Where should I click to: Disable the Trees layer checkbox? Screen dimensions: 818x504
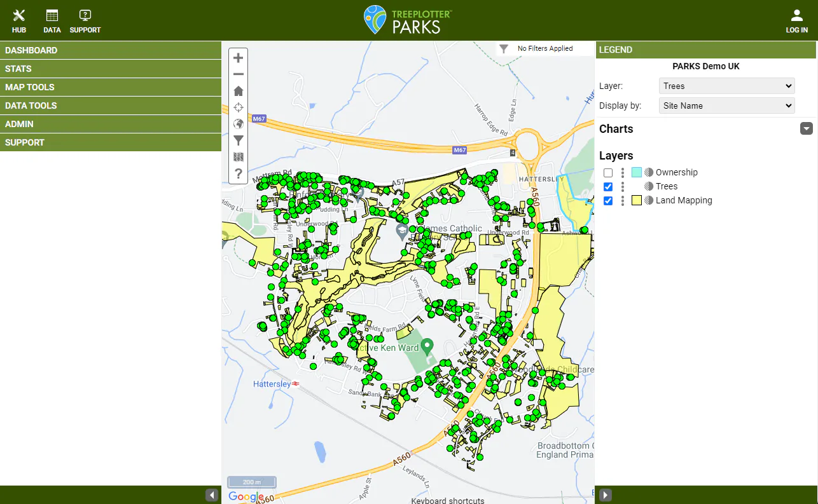(x=608, y=186)
